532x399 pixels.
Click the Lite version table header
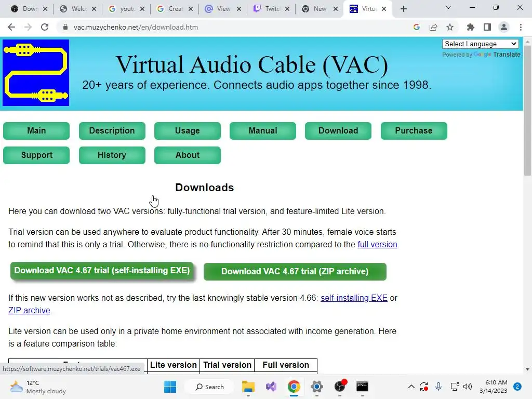point(174,365)
